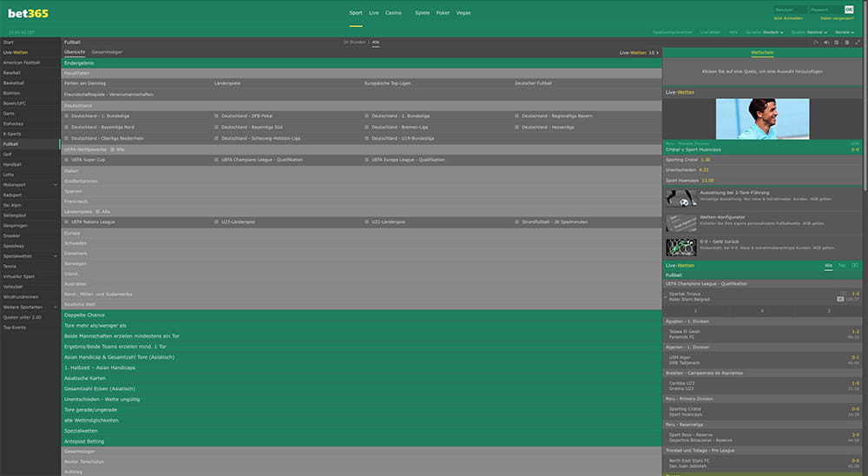Viewport: 868px width, 476px height.
Task: Check Deutschland - Regionalliga Bayern checkbox
Action: (517, 116)
